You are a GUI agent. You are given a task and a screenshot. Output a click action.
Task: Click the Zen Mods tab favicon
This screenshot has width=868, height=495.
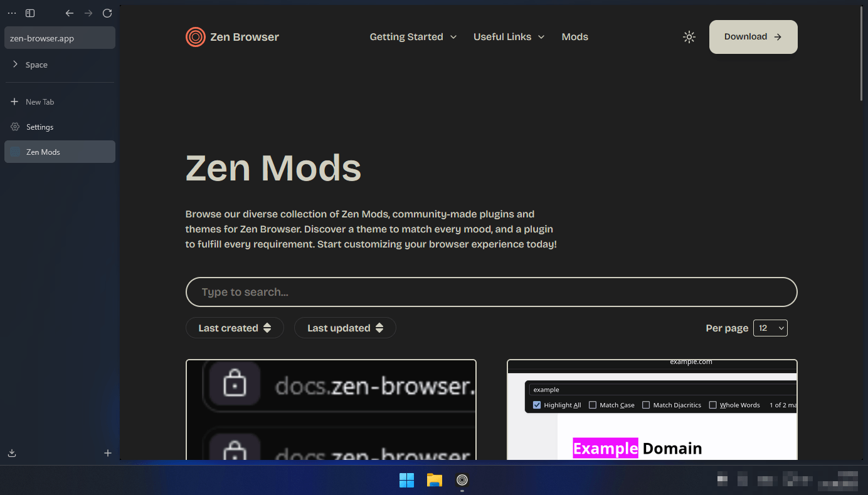click(15, 152)
